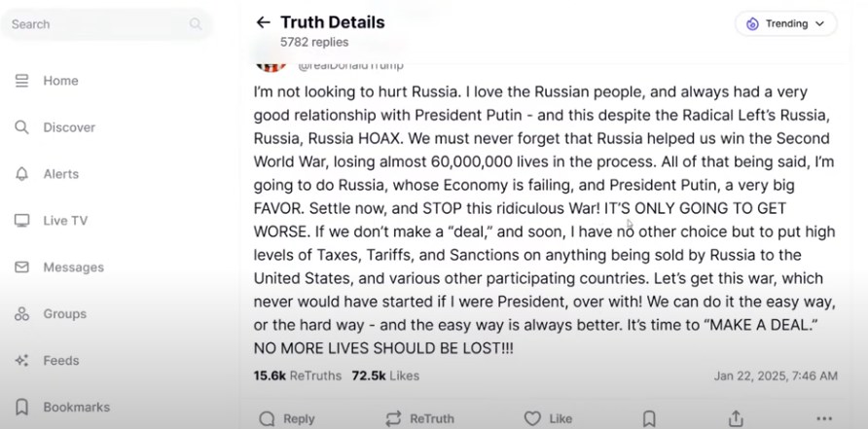Open the Discover menu item

[x=68, y=127]
